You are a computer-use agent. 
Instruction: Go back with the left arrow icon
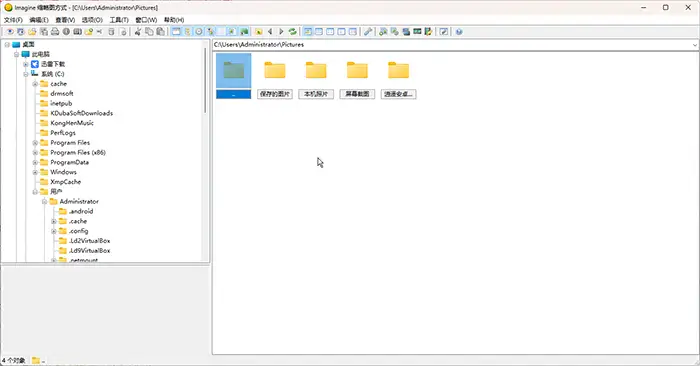tap(270, 32)
